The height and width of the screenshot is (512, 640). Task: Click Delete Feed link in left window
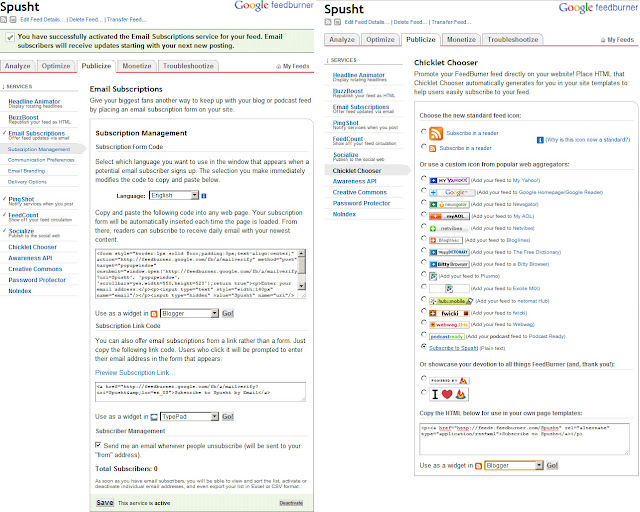click(x=85, y=20)
